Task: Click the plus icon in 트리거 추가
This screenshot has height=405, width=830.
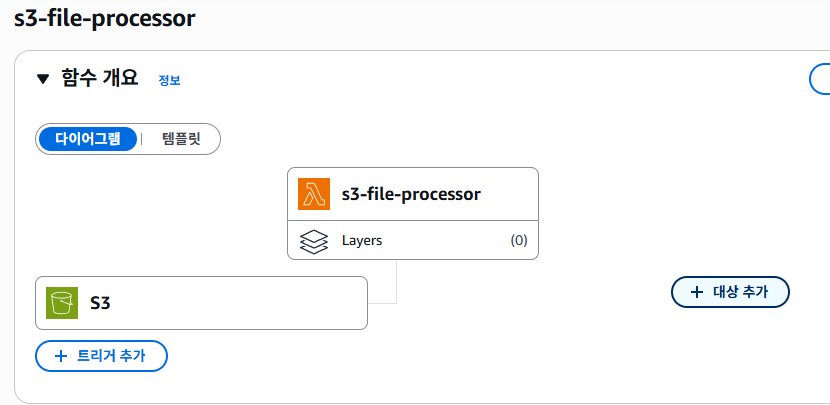Action: (x=60, y=355)
